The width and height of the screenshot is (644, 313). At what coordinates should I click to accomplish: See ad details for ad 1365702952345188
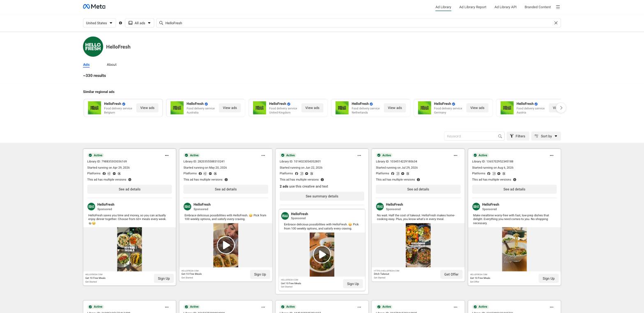514,189
